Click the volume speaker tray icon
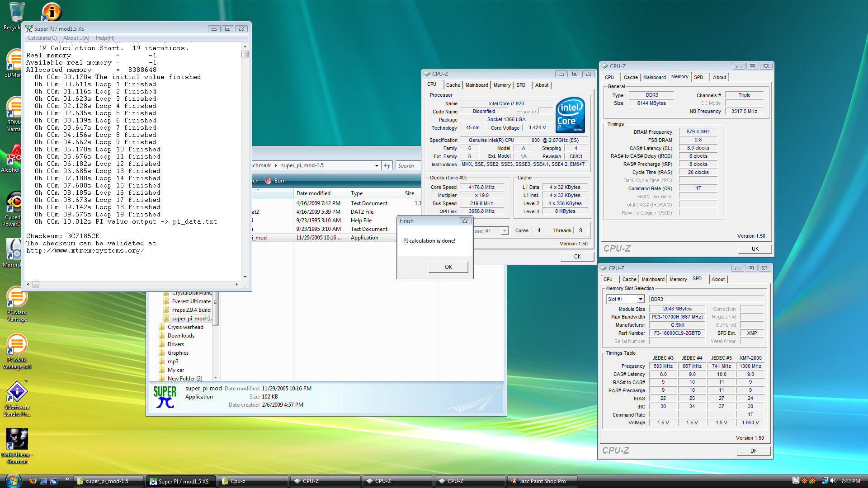The height and width of the screenshot is (488, 868). 833,481
